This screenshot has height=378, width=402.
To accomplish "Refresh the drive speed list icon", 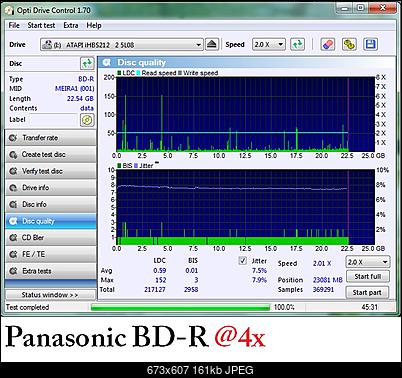I will coord(297,44).
